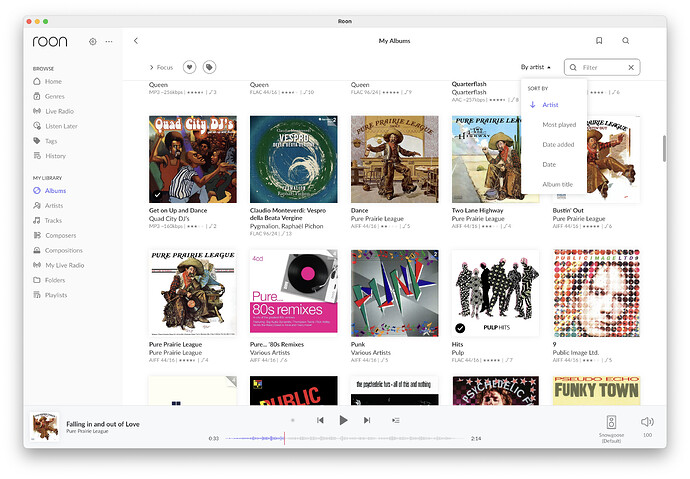Grab the vertical scrollbar thumb
The image size is (690, 479).
[664, 148]
